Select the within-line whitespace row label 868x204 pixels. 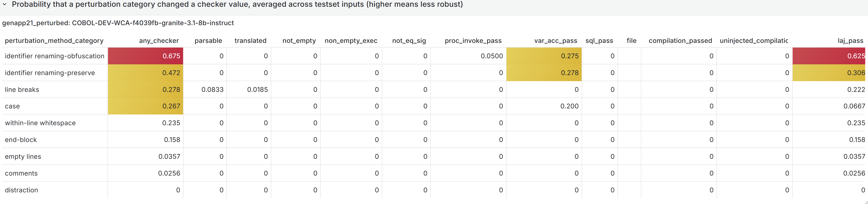tap(40, 123)
